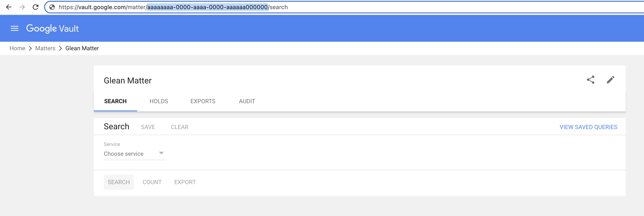Reload the Vault page
Image resolution: width=644 pixels, height=216 pixels.
35,7
